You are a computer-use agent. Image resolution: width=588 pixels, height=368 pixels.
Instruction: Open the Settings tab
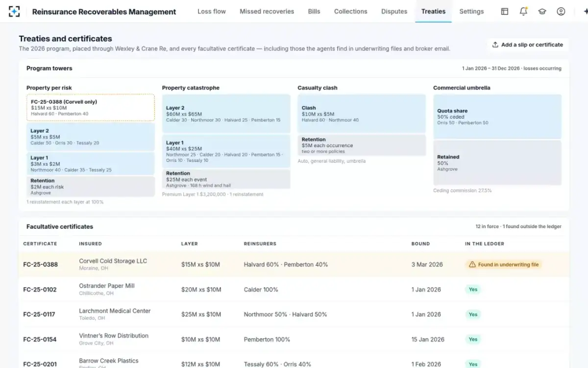[471, 11]
